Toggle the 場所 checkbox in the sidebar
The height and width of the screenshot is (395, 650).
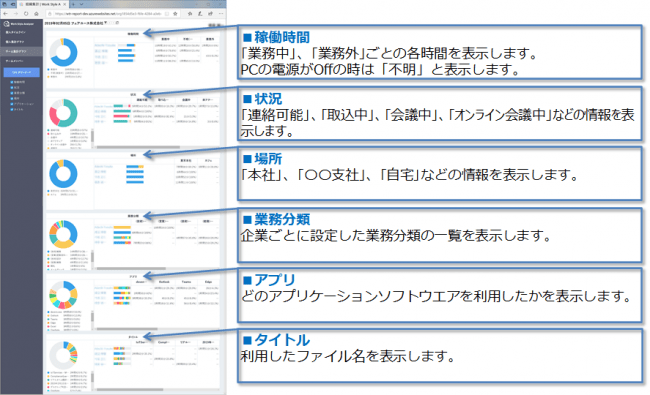coord(12,98)
